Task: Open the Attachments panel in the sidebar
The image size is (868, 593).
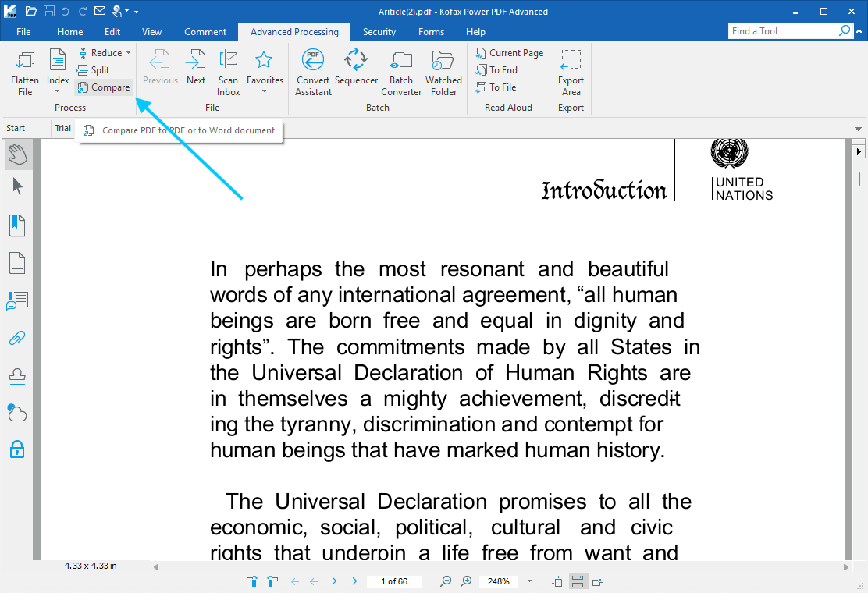Action: tap(17, 337)
